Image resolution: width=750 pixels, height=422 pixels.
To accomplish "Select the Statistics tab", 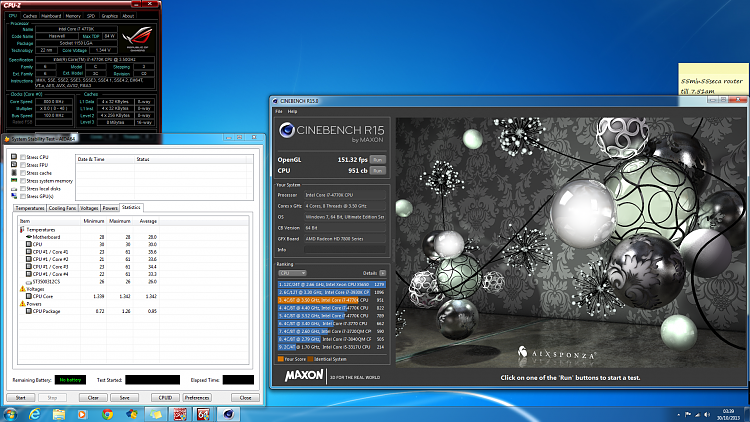I will [x=131, y=207].
